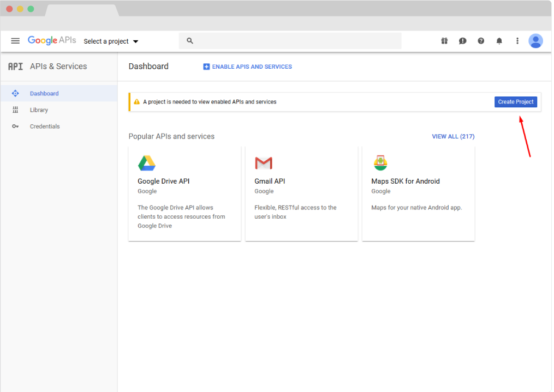Open the hamburger navigation menu

(x=15, y=41)
